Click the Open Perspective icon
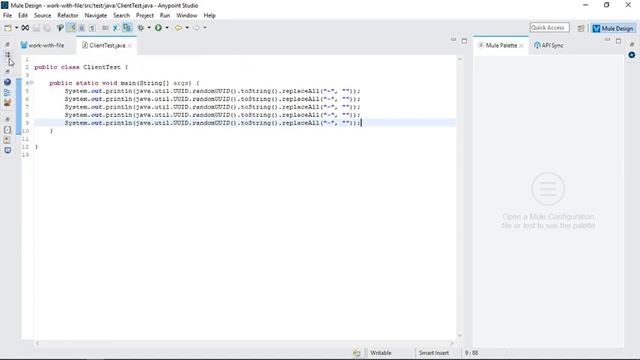Viewport: 640px width, 360px height. 581,28
